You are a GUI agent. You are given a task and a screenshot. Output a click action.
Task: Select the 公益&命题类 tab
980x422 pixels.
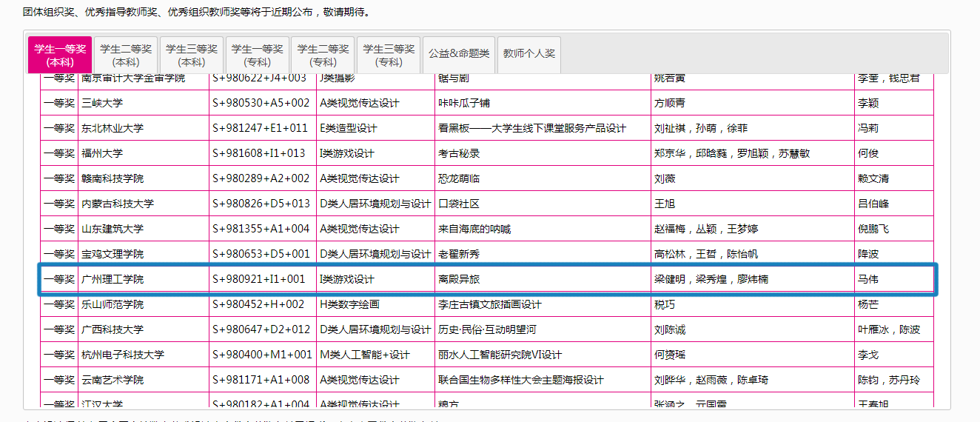pos(459,53)
